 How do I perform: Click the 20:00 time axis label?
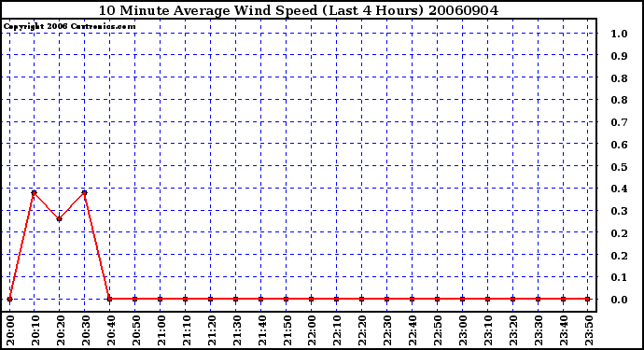10,330
